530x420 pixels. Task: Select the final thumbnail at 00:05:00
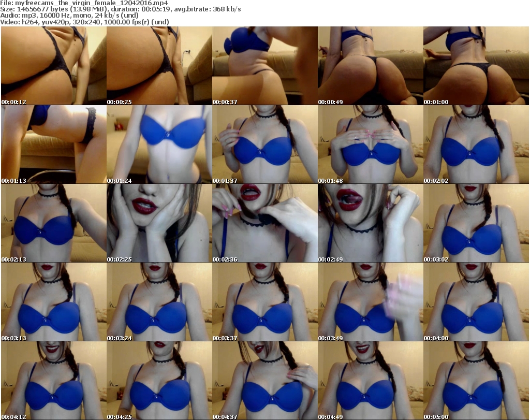476,380
